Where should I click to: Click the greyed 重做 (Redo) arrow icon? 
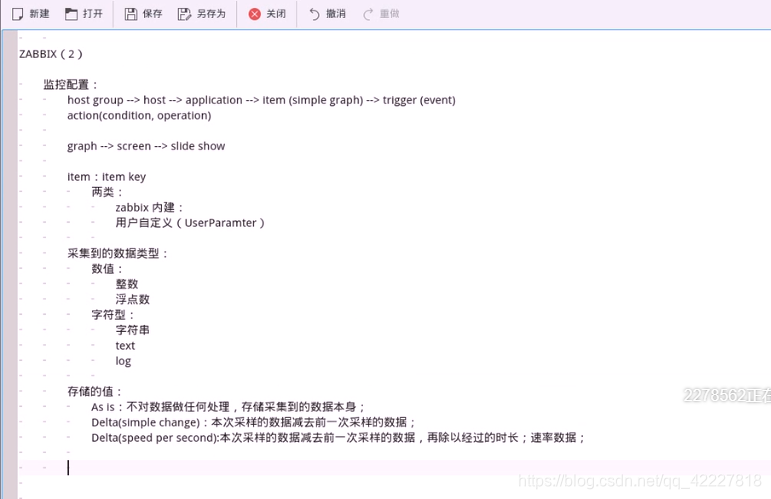[368, 14]
